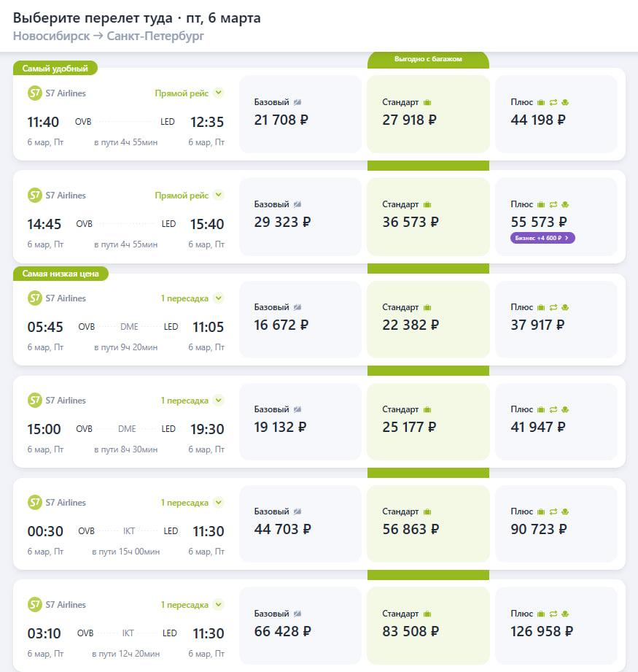638x672 pixels.
Task: Click first suitcase icon in Плюс 90 723 ₽
Action: pos(542,511)
